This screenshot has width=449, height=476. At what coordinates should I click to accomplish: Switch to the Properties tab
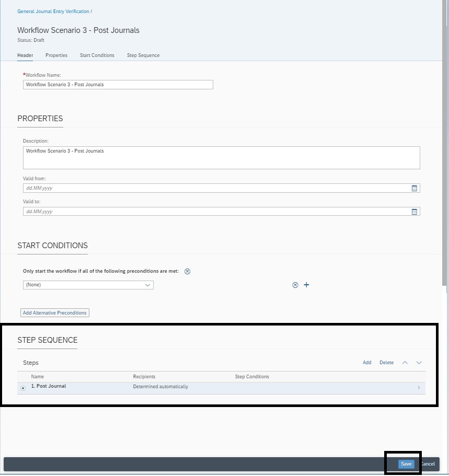pos(56,55)
